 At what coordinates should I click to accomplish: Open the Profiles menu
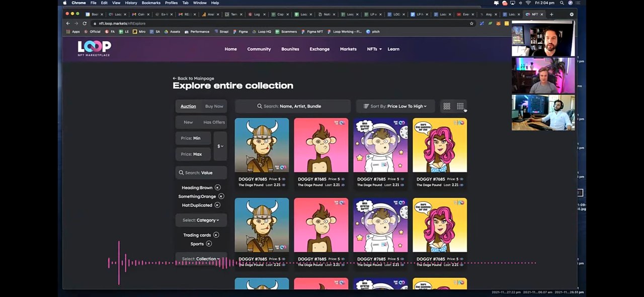(x=171, y=3)
